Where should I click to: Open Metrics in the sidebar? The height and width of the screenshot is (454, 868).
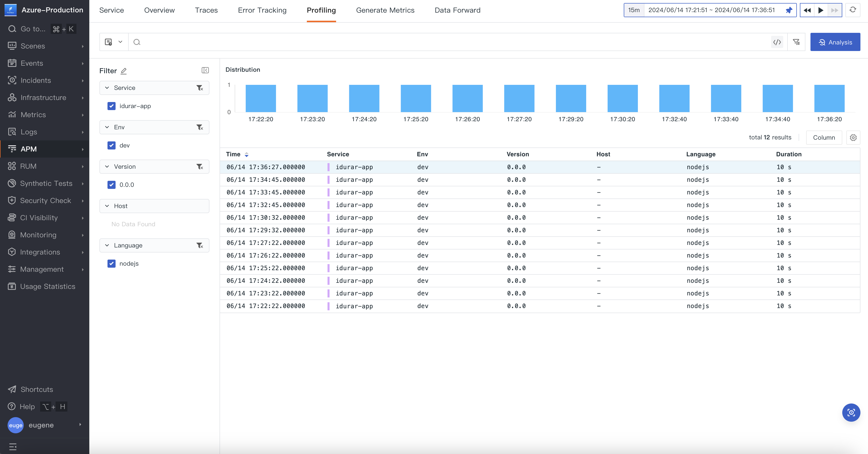44,115
